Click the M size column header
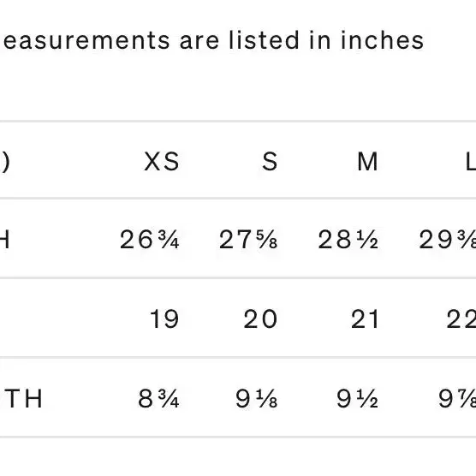 pos(367,162)
